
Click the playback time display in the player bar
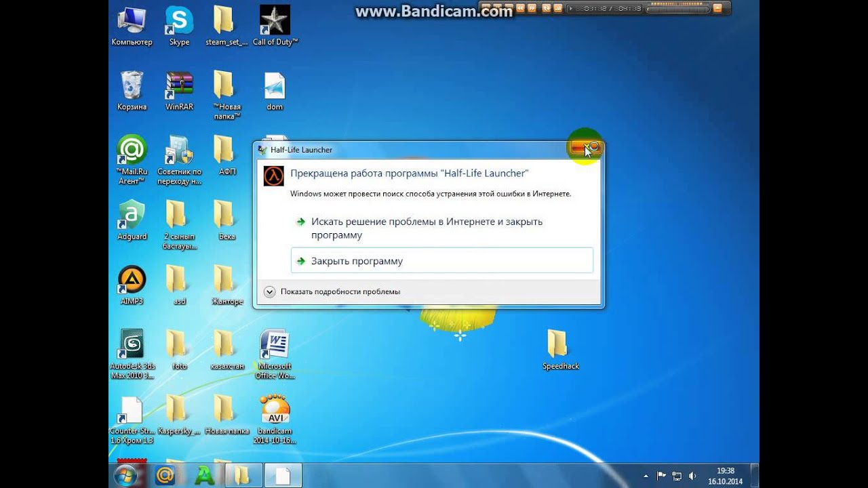coord(604,9)
